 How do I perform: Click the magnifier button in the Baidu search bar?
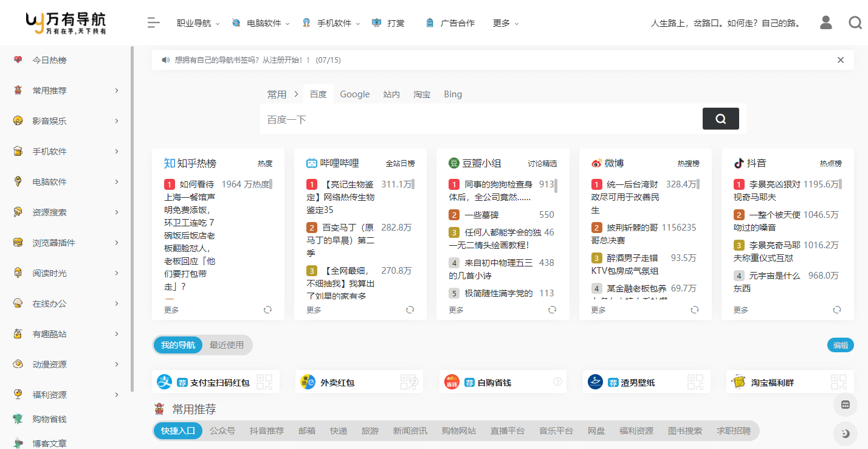(x=720, y=119)
